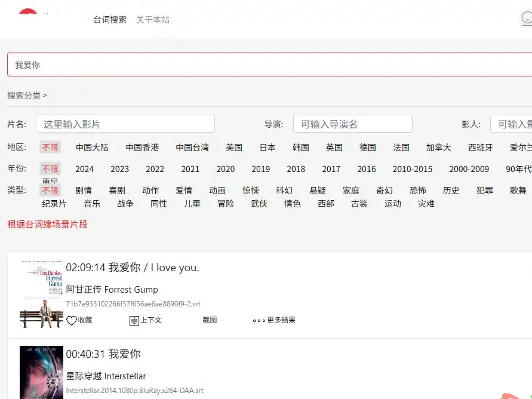Select the 韩国 region filter

click(x=300, y=148)
